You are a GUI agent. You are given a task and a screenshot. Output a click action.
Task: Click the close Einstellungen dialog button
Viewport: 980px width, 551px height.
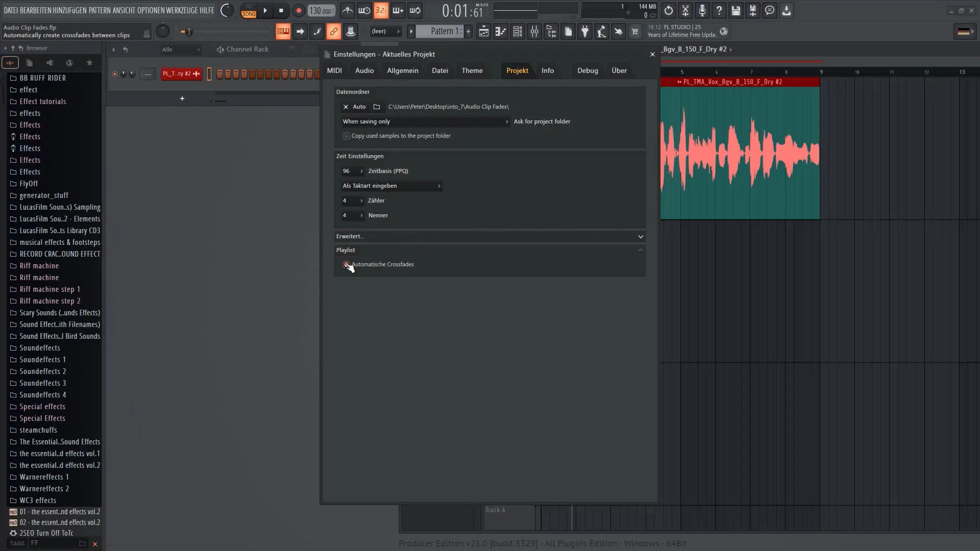click(x=652, y=54)
